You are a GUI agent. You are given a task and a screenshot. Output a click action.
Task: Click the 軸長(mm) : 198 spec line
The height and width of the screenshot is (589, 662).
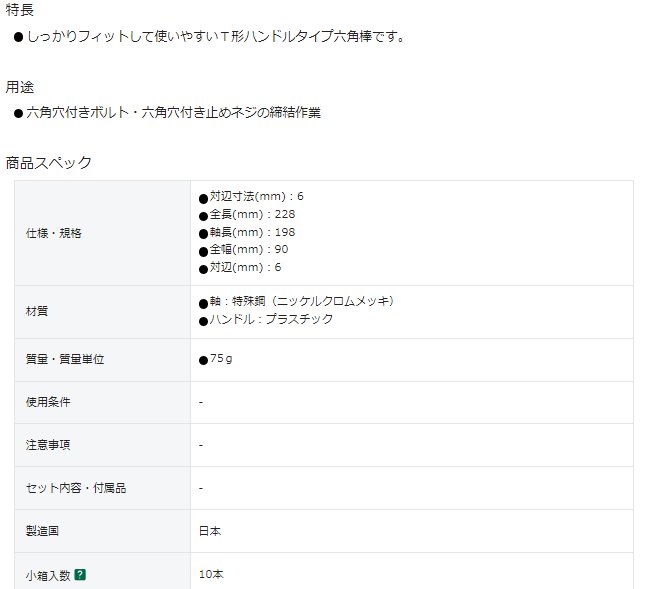pyautogui.click(x=252, y=232)
